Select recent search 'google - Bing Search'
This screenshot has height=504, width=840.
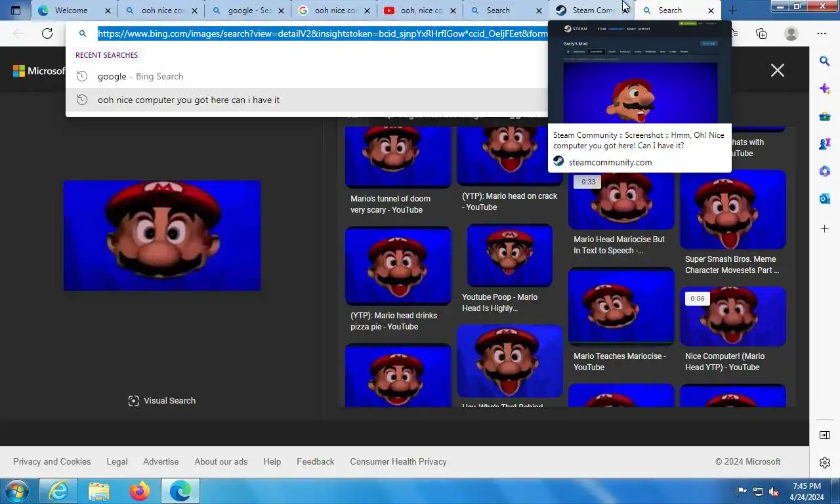tap(306, 76)
